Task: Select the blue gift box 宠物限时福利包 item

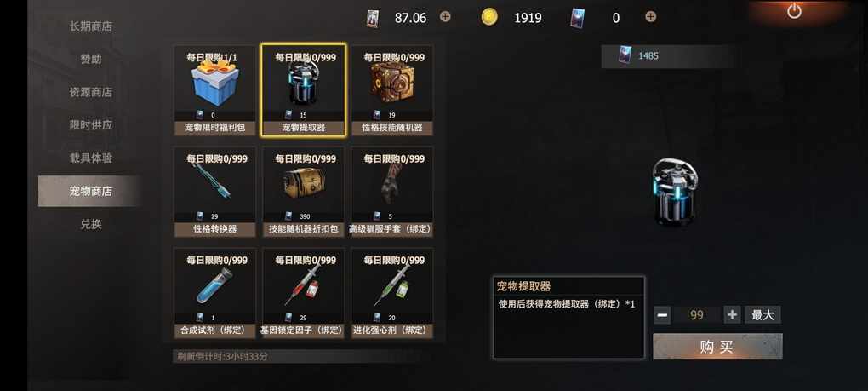Action: (214, 91)
